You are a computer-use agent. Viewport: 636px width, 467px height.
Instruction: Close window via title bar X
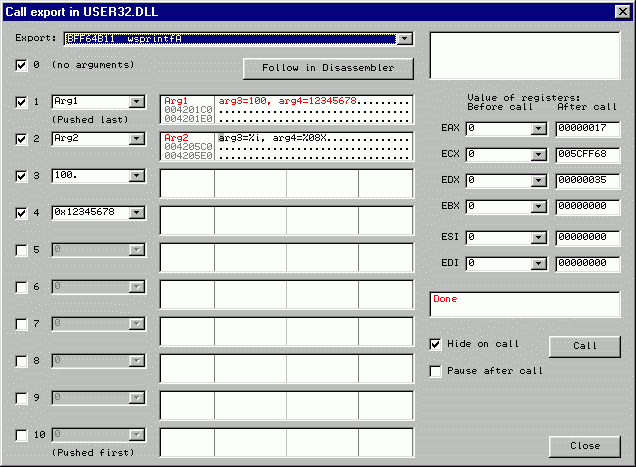[x=623, y=12]
